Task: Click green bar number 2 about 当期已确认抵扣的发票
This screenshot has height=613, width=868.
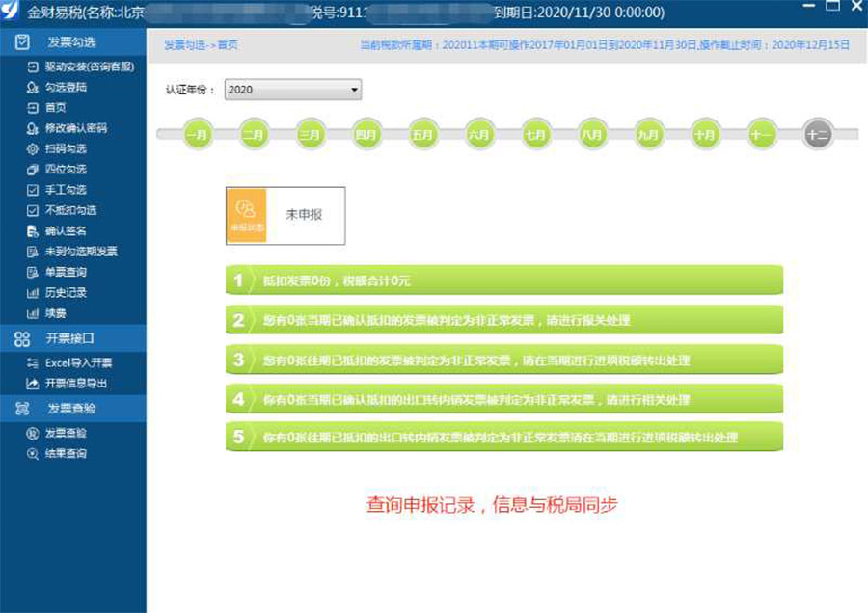Action: click(504, 320)
